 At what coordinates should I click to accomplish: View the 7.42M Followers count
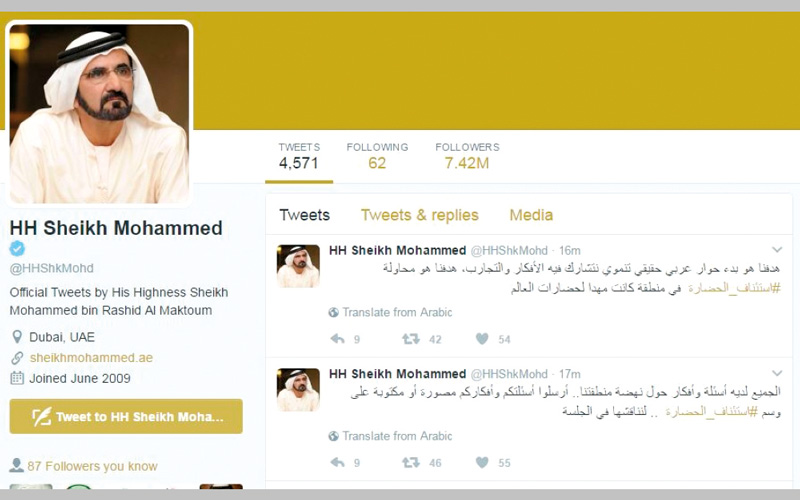[x=467, y=156]
